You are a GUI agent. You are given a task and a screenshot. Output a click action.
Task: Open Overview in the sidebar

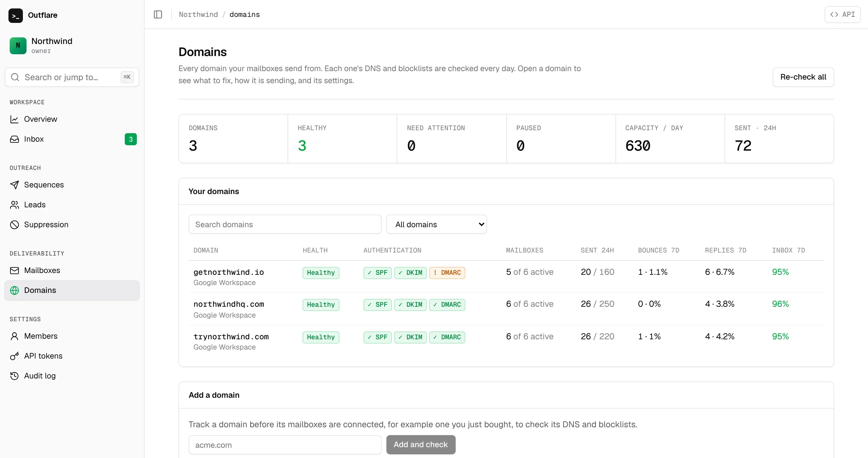[72, 119]
